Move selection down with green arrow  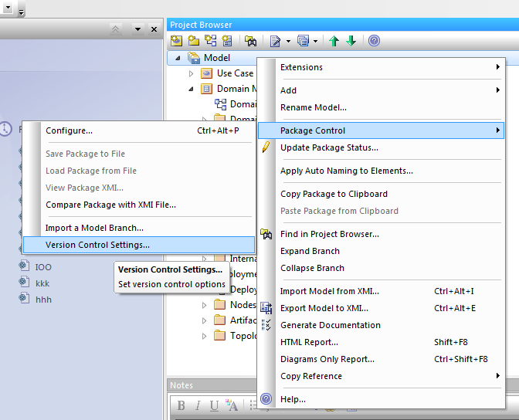click(351, 41)
